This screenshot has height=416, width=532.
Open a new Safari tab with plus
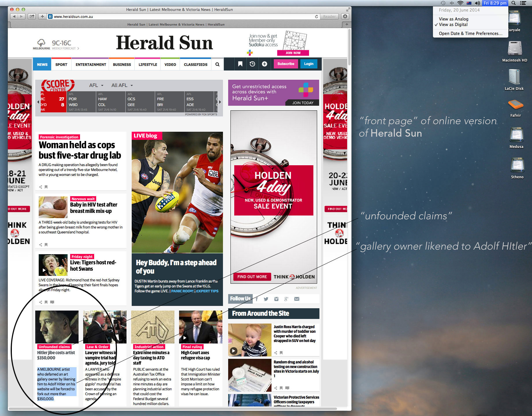[x=347, y=25]
